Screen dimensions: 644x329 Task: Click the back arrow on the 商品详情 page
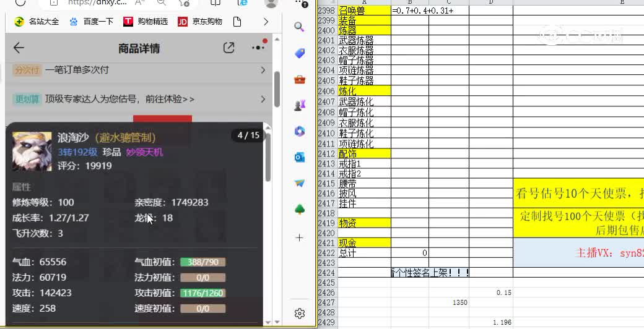[19, 48]
